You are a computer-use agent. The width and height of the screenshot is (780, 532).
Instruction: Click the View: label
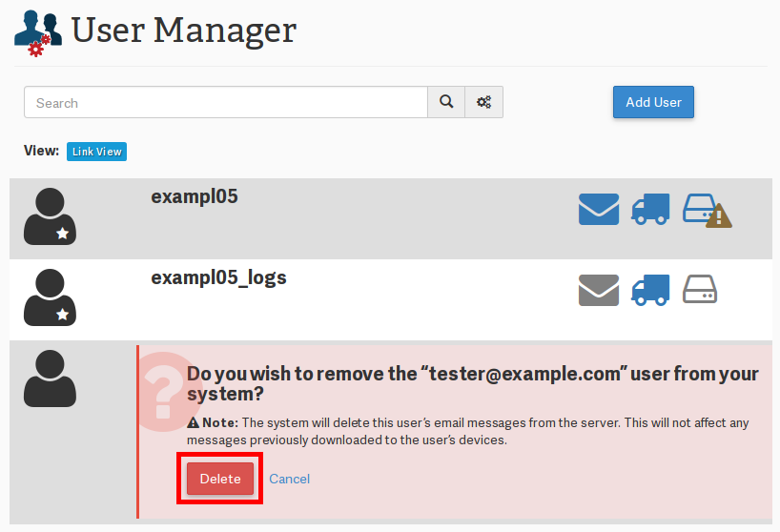pyautogui.click(x=41, y=151)
